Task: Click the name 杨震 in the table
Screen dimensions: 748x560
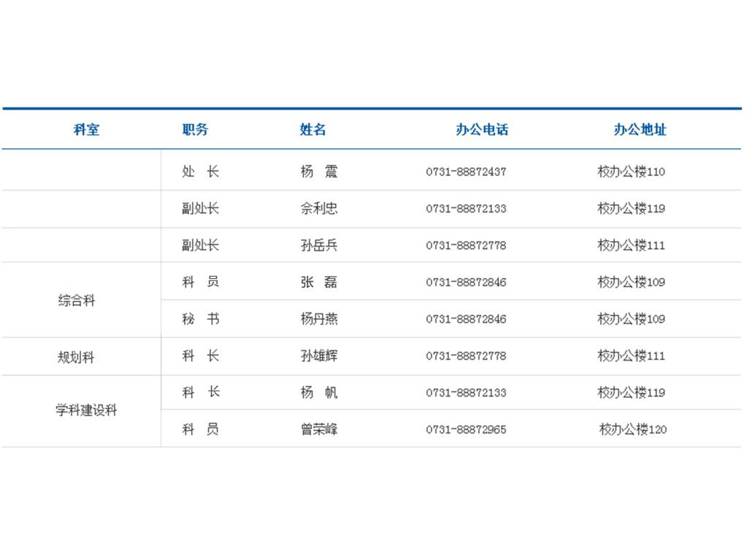Action: coord(319,172)
